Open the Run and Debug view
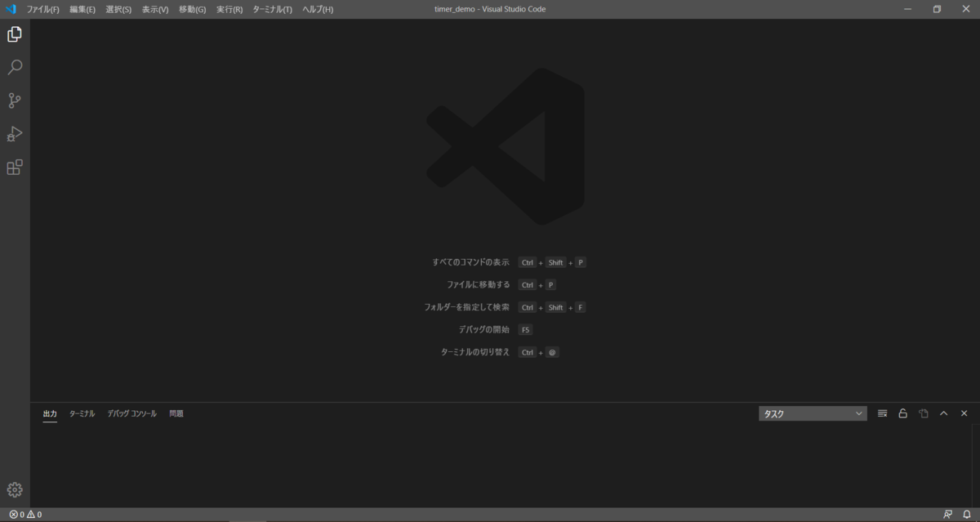This screenshot has height=522, width=980. (x=15, y=134)
